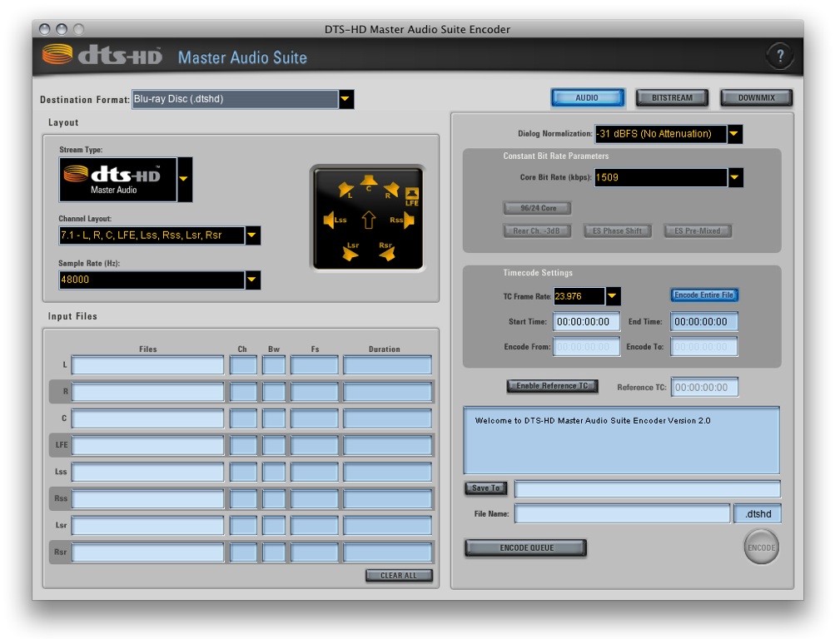The image size is (840, 639).
Task: Open the ENCODE QUEUE
Action: click(525, 548)
